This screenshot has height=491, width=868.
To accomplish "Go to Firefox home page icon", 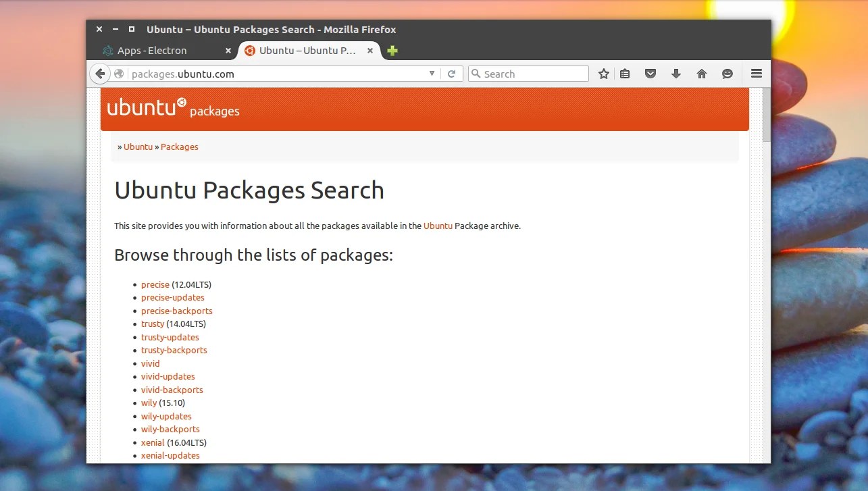I will 702,74.
